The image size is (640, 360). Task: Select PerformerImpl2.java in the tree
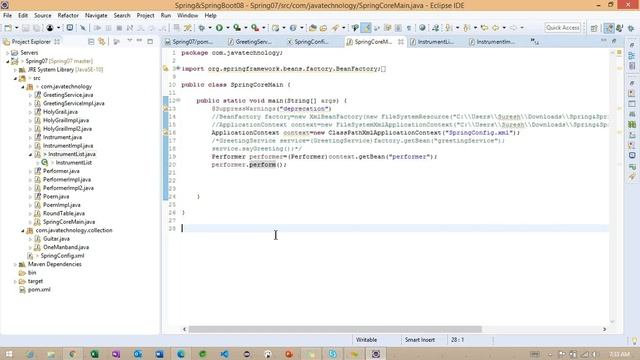tap(68, 188)
